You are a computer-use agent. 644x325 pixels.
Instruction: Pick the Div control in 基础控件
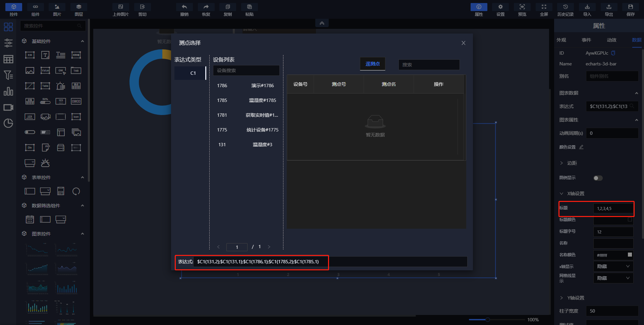coord(30,148)
